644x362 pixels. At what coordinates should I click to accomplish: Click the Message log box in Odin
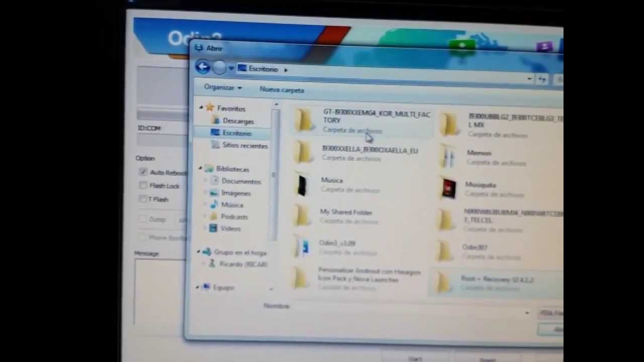click(x=160, y=292)
